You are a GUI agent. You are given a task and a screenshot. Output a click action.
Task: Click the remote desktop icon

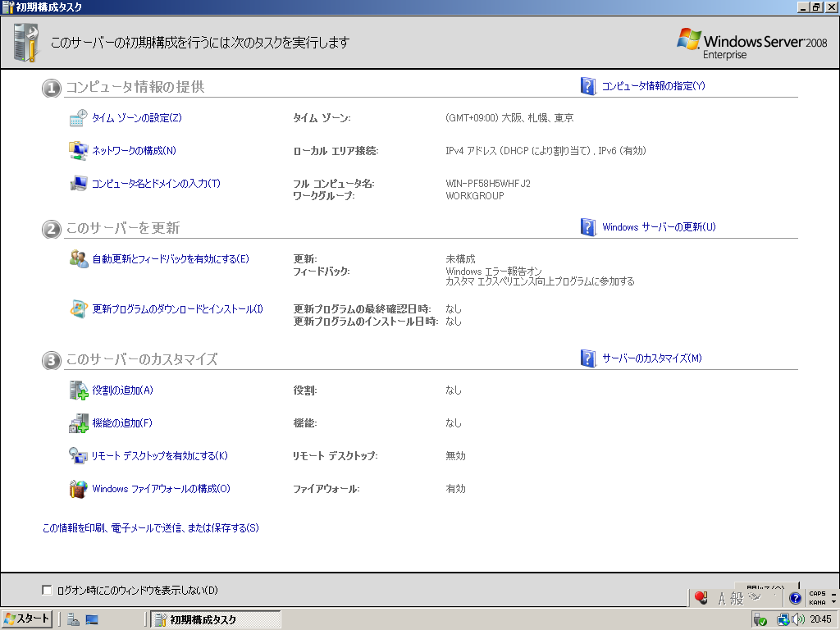pyautogui.click(x=78, y=456)
